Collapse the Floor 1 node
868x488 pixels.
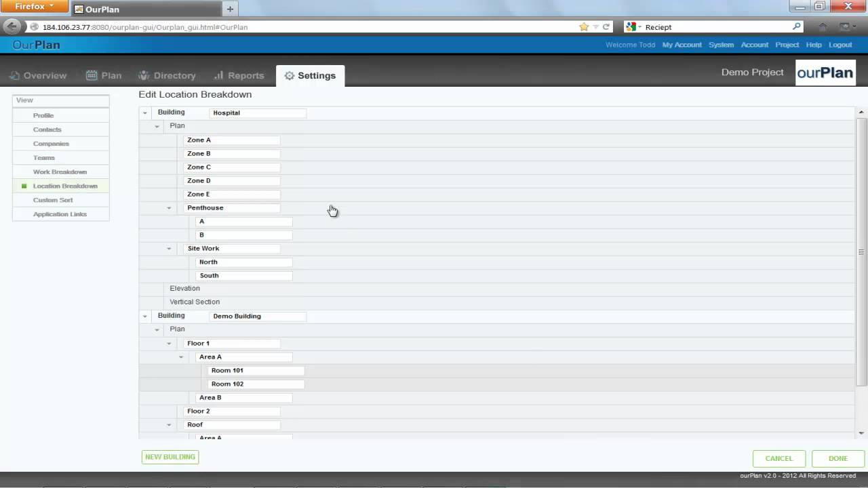click(x=169, y=344)
